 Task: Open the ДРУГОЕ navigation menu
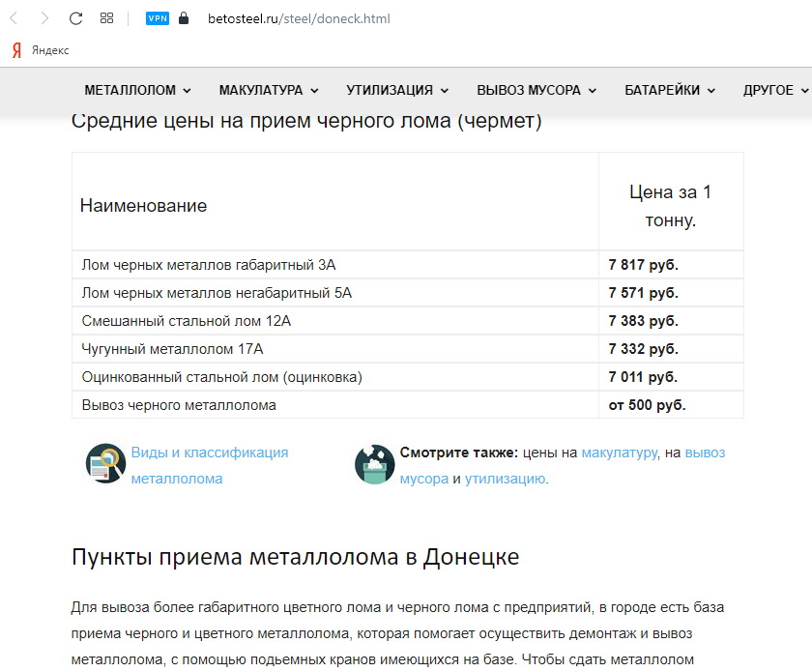click(x=774, y=90)
